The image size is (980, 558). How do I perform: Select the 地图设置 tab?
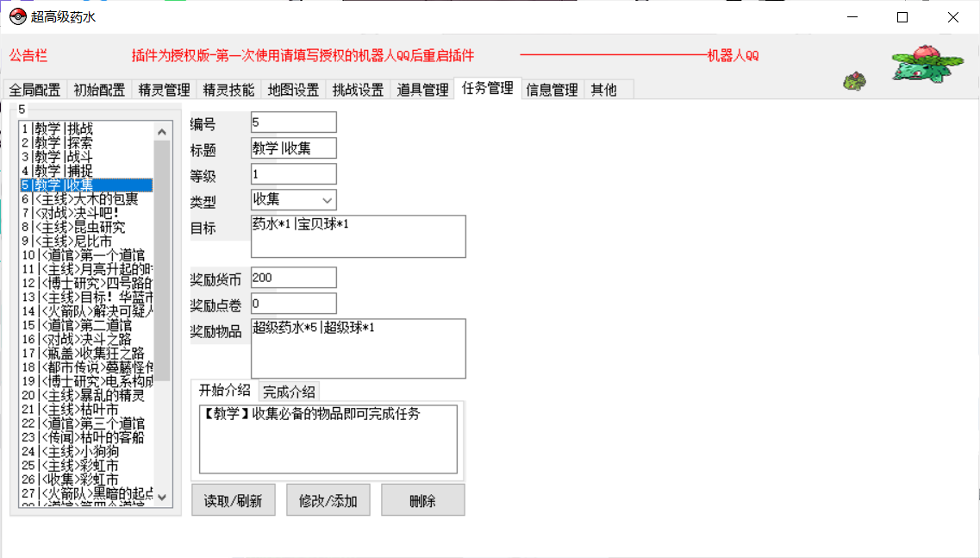click(293, 90)
